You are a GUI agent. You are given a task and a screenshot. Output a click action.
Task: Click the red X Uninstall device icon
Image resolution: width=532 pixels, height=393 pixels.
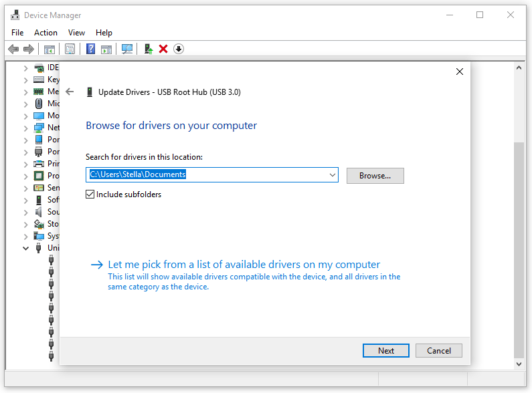point(163,49)
